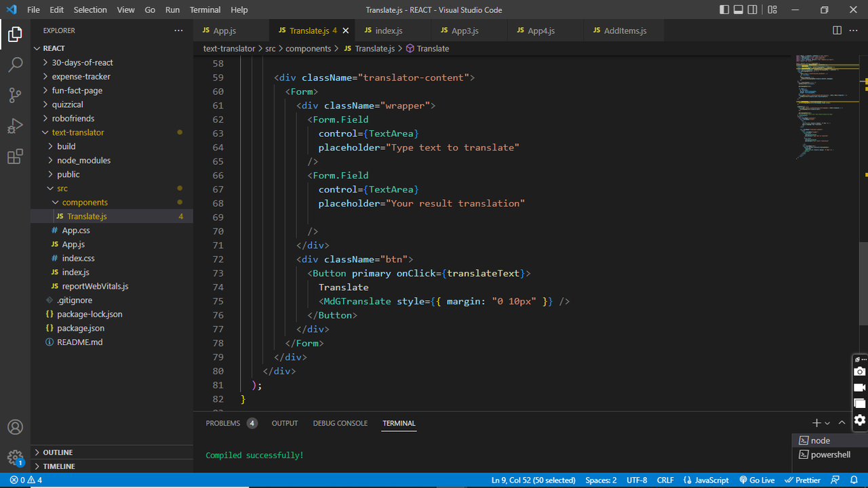Switch to the AddItems.js editor tab
The width and height of the screenshot is (868, 488).
pos(625,30)
